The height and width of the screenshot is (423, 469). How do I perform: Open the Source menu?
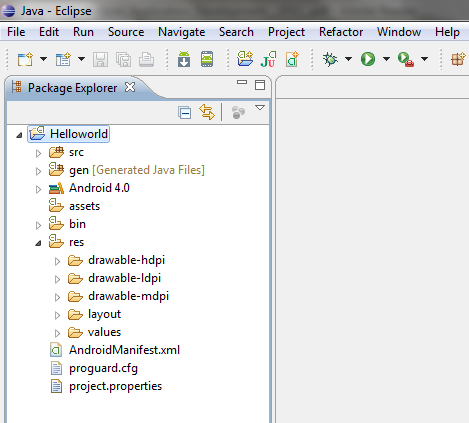tap(126, 32)
